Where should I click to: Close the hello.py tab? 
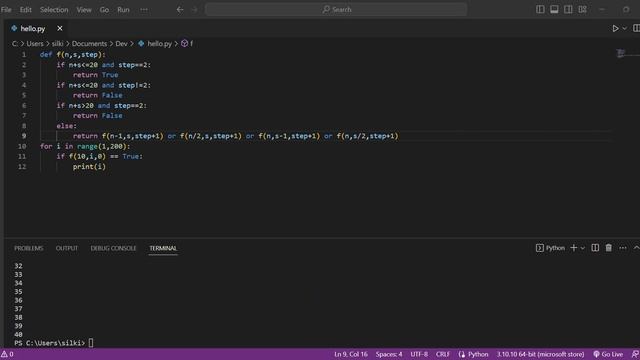point(60,28)
